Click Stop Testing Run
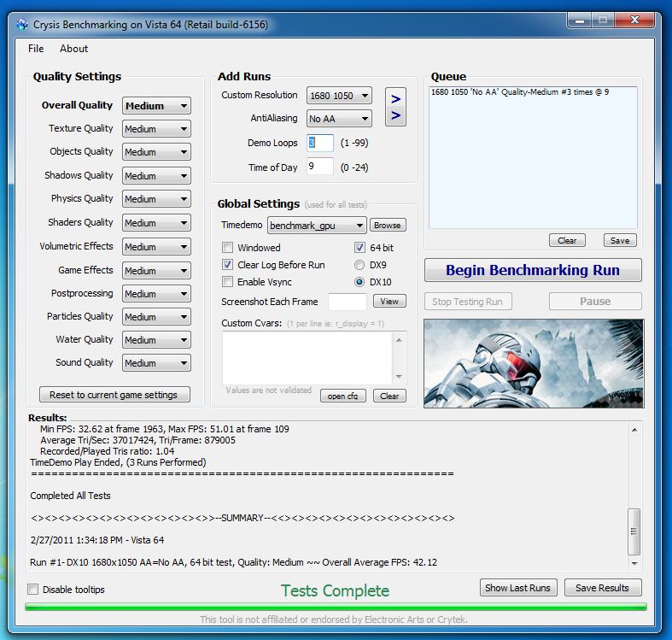The height and width of the screenshot is (640, 672). [468, 302]
